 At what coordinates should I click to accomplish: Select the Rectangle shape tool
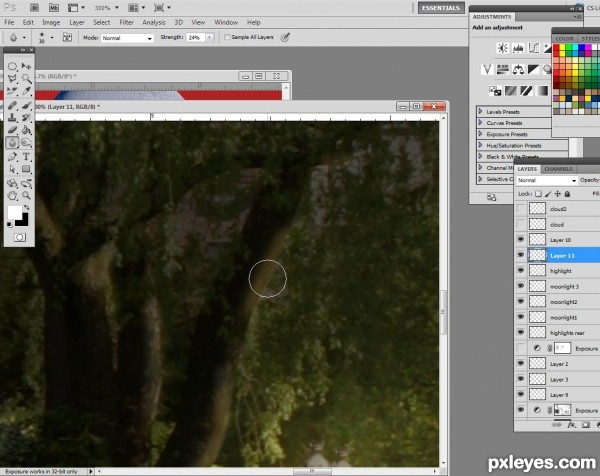tap(26, 169)
